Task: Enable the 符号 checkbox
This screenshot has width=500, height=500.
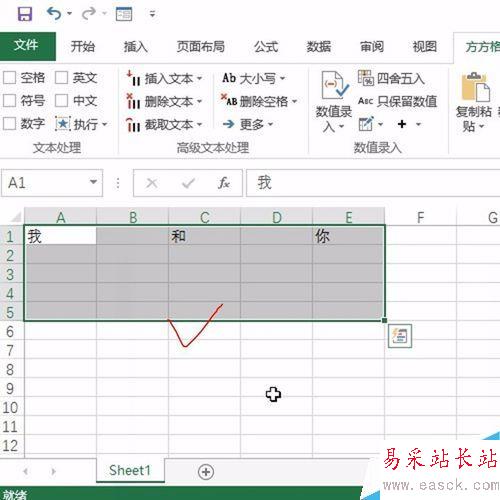Action: pos(9,100)
